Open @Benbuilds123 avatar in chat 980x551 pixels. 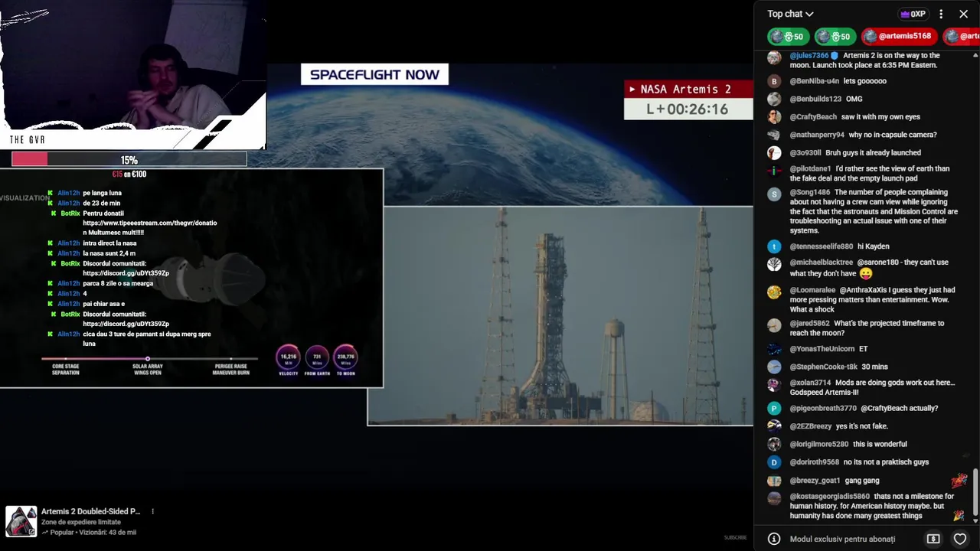[x=774, y=99]
